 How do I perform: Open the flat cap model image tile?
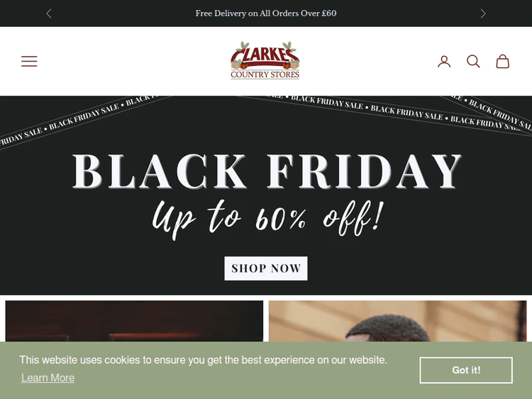[x=398, y=321]
